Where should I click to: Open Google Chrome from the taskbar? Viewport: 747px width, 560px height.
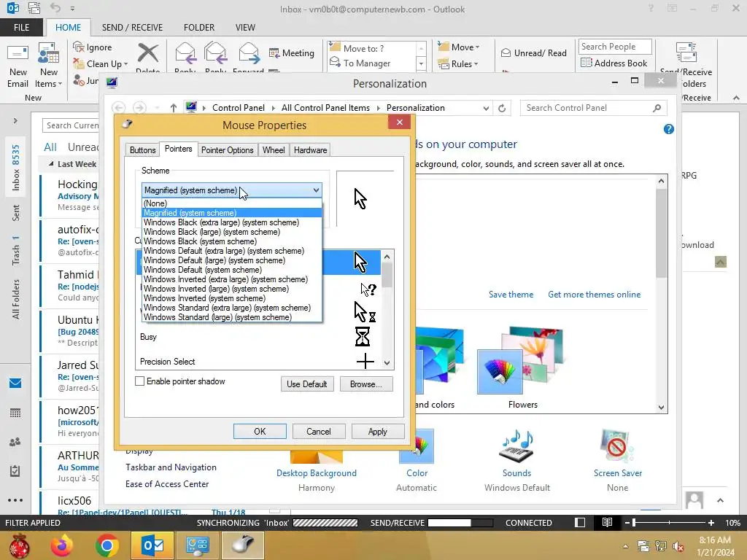[107, 545]
